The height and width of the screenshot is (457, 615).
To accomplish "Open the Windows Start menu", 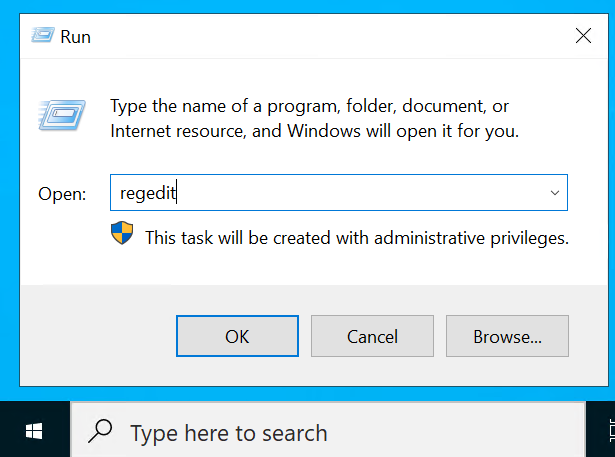I will (x=34, y=431).
